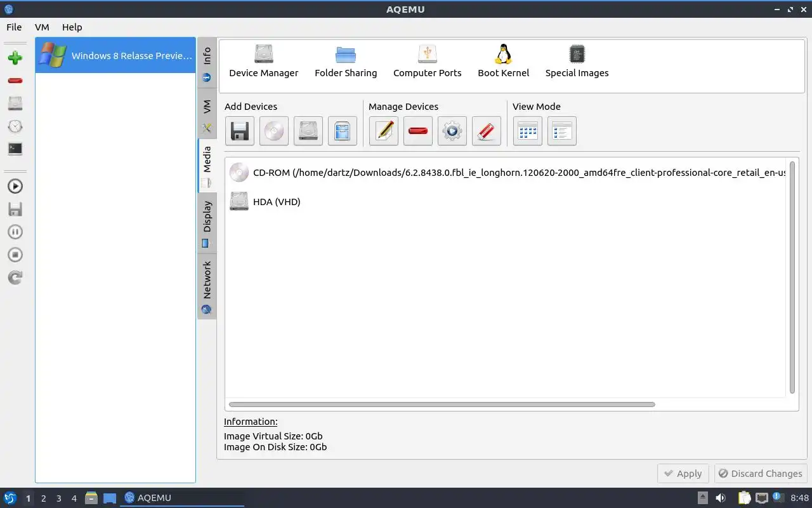Switch to the Display tab

[x=207, y=223]
